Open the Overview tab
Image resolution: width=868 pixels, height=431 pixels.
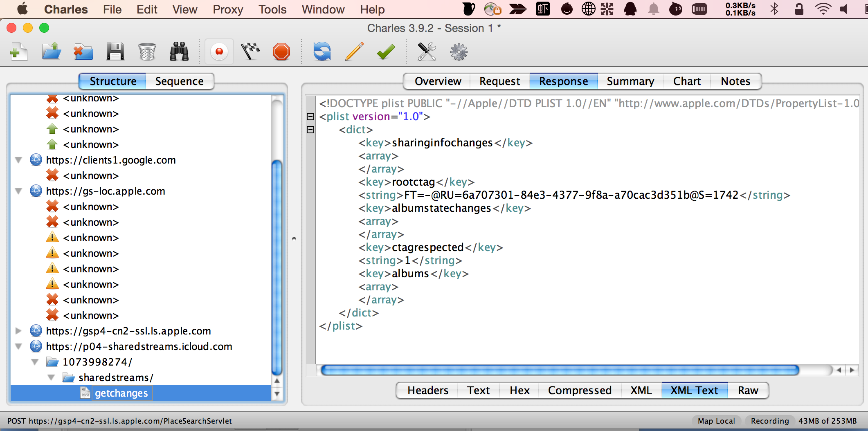(438, 81)
